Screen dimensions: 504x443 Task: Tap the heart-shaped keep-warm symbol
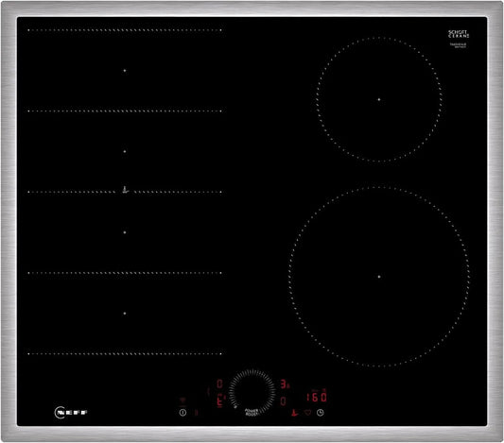click(x=307, y=413)
